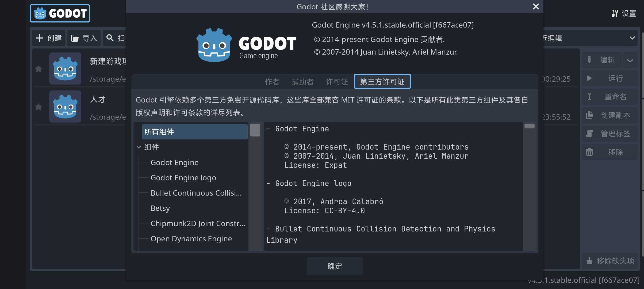Click the manage tags icon 管理标签
The height and width of the screenshot is (289, 644).
[589, 134]
